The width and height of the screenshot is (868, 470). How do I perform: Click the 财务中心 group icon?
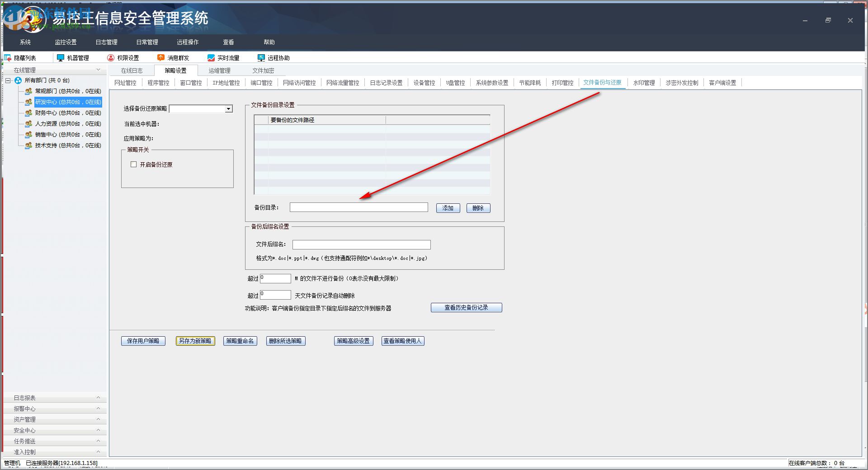pyautogui.click(x=28, y=113)
